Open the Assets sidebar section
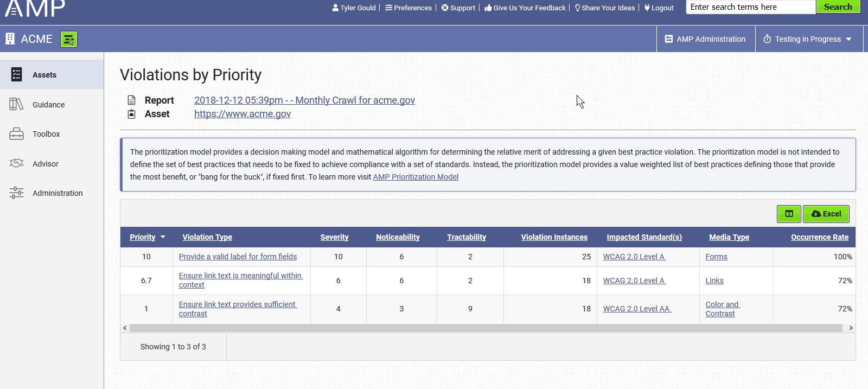The width and height of the screenshot is (868, 389). [x=52, y=75]
